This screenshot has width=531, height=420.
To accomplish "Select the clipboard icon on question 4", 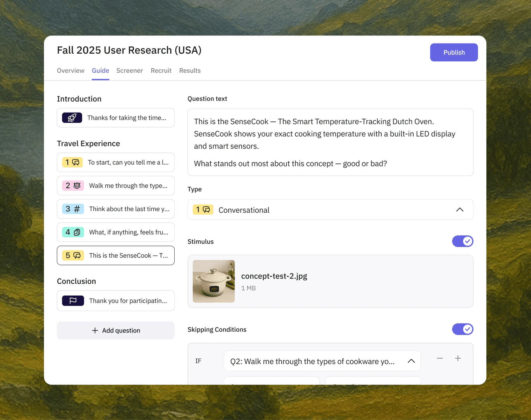I will [77, 232].
